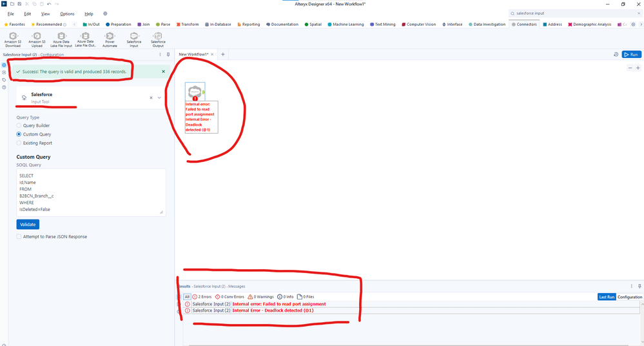644x346 pixels.
Task: Validate the SOQL query
Action: click(28, 224)
